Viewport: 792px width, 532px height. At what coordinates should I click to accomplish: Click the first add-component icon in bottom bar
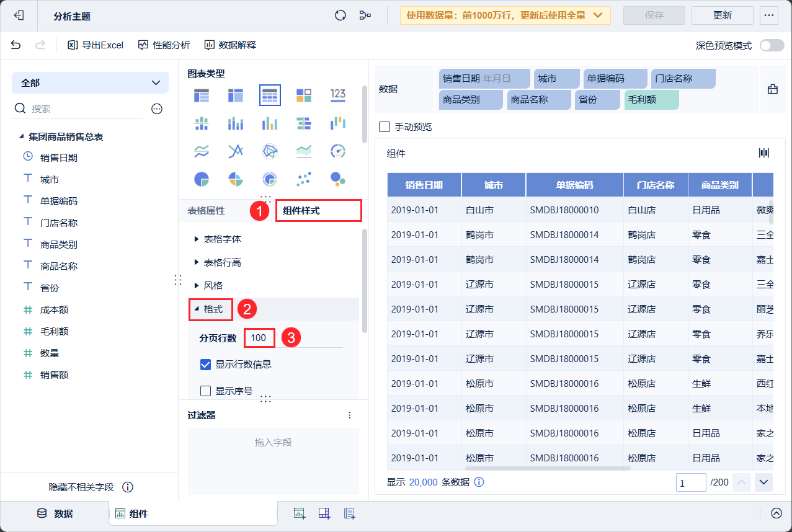pos(300,513)
